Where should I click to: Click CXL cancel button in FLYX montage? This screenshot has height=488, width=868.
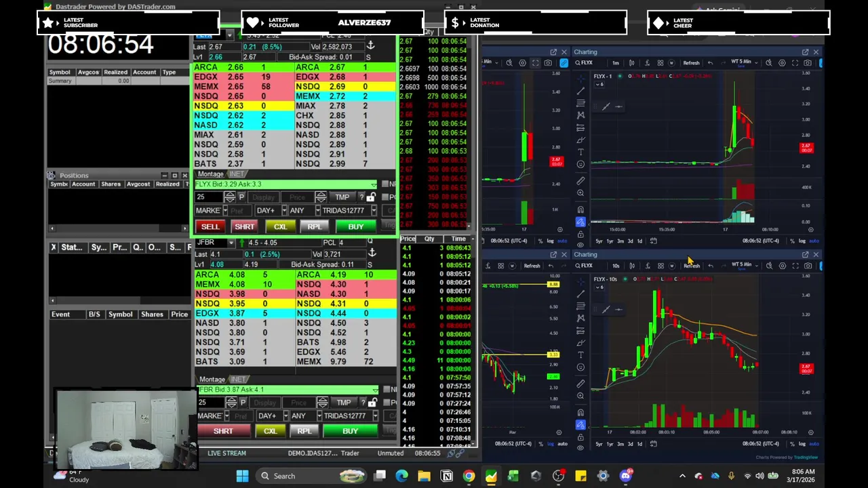point(280,226)
